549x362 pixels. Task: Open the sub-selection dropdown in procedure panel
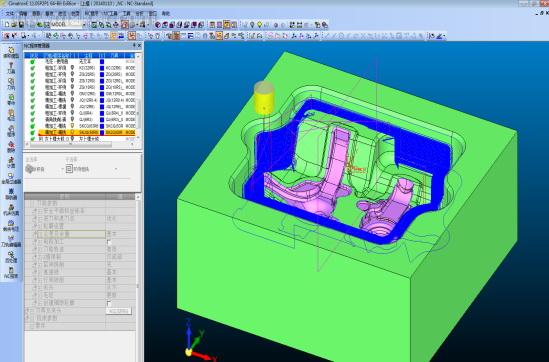[116, 169]
